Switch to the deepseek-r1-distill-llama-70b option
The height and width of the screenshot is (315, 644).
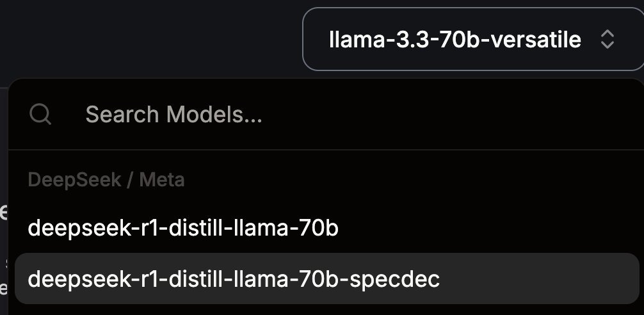click(x=183, y=228)
